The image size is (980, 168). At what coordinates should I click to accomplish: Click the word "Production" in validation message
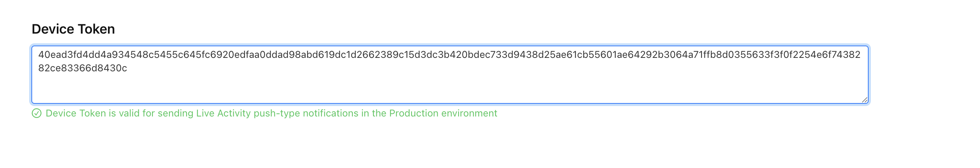pyautogui.click(x=414, y=113)
